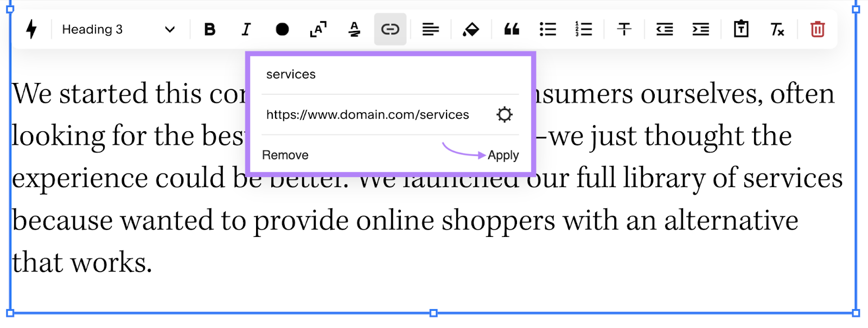Apply strikethrough formatting
868x328 pixels.
tap(624, 29)
